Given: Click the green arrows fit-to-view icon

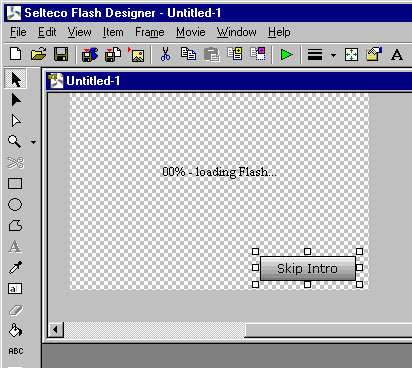Looking at the screenshot, I should tap(352, 54).
